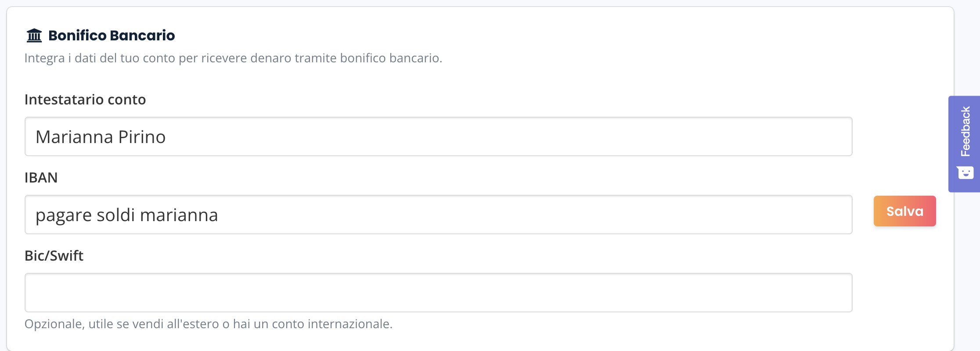Click the Bic/Swift label
This screenshot has height=351, width=980.
click(x=54, y=256)
